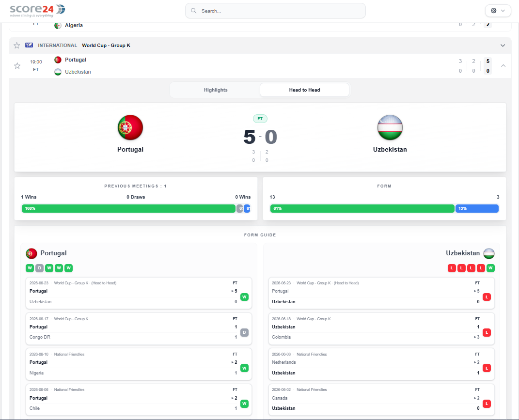Viewport: 519px width, 420px height.
Task: Click the Algeria flag icon
Action: click(58, 26)
